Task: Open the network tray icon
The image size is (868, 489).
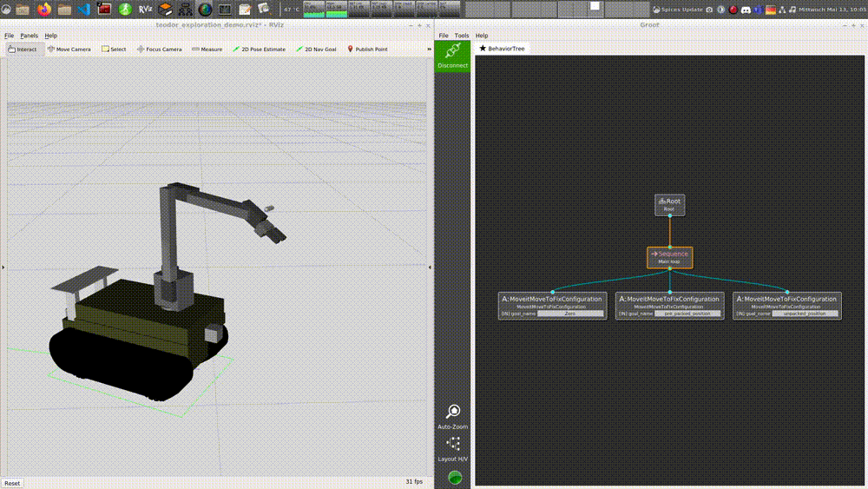Action: pyautogui.click(x=782, y=10)
